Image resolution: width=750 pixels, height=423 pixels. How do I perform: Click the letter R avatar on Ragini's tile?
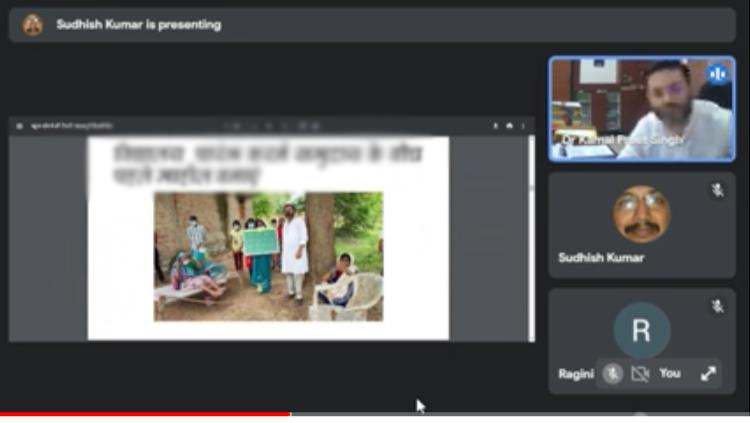click(641, 331)
